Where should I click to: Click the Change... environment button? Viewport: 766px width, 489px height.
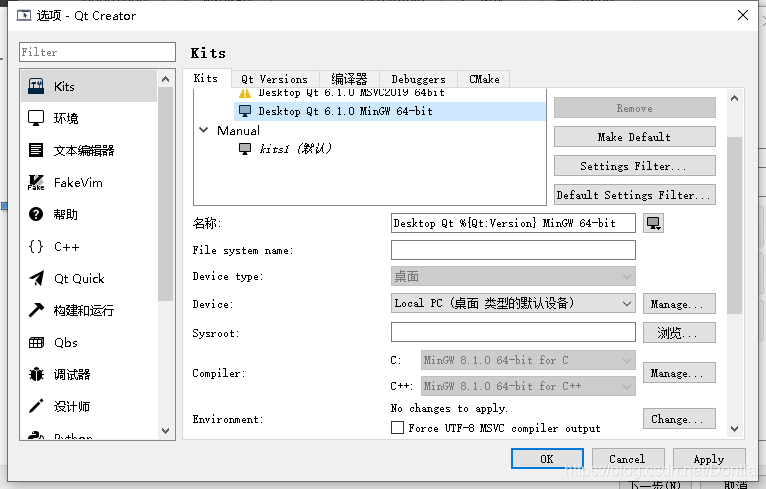tap(679, 419)
